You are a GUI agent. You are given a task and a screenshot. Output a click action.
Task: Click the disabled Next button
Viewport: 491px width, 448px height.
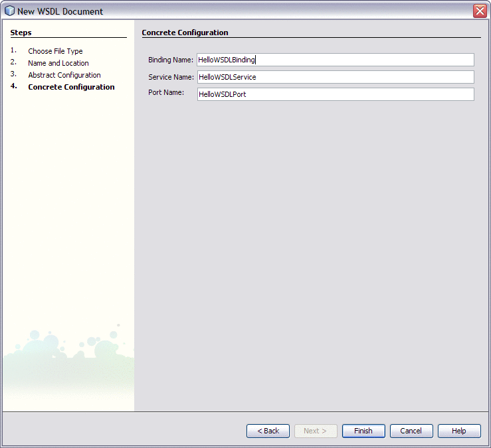[x=316, y=431]
